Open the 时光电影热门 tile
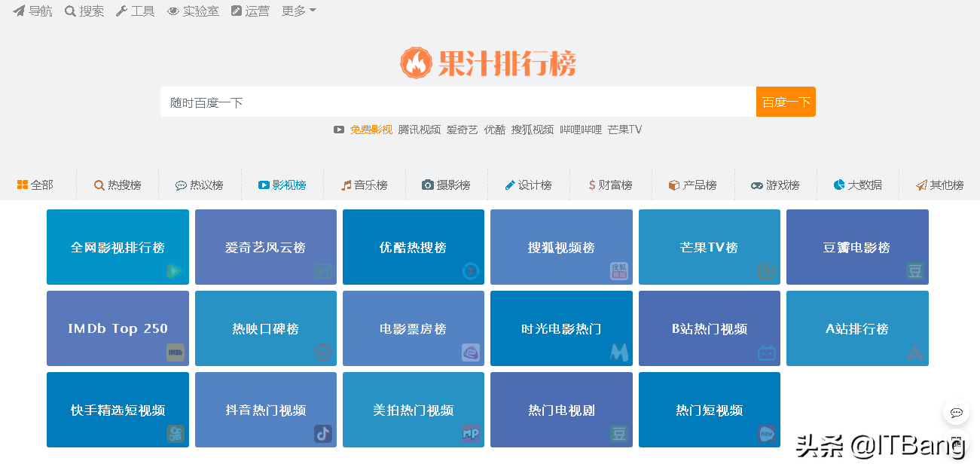This screenshot has height=473, width=980. point(561,328)
